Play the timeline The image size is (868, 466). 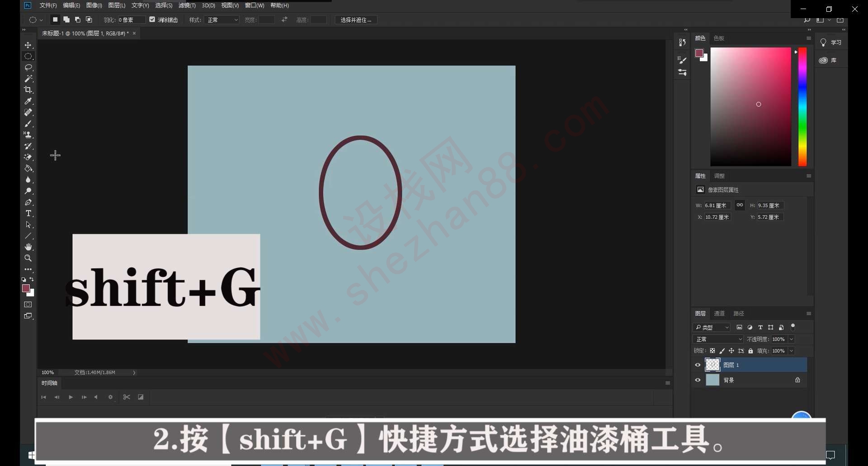(71, 397)
